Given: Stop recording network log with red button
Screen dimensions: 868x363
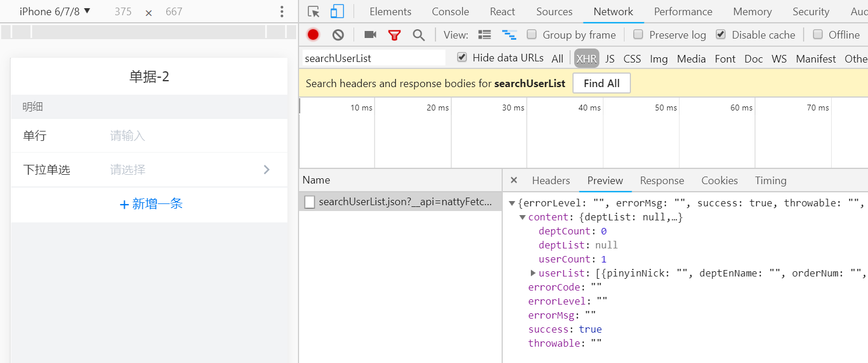Looking at the screenshot, I should point(313,35).
